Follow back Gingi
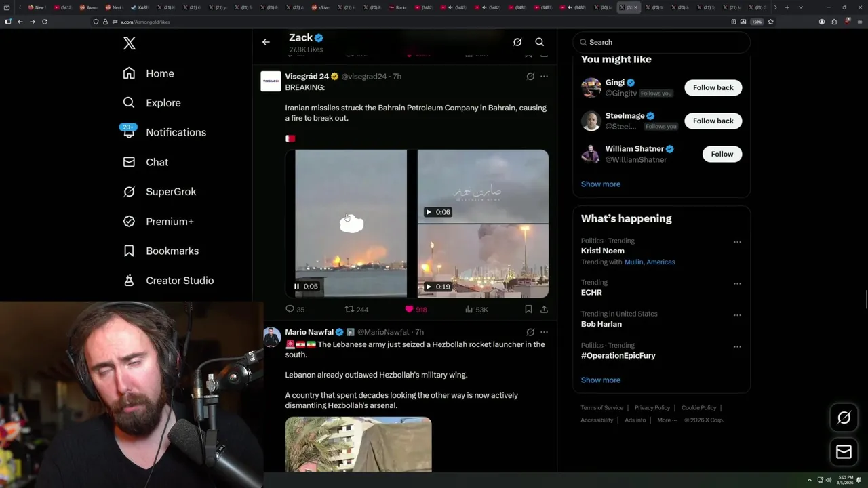 [x=713, y=87]
